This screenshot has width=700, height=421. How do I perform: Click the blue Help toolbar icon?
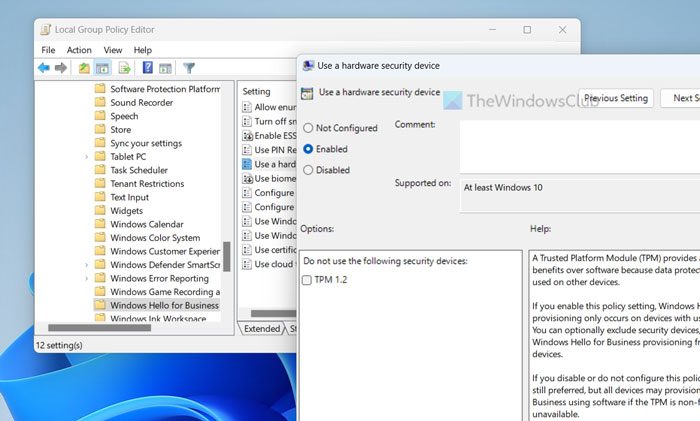pyautogui.click(x=147, y=67)
